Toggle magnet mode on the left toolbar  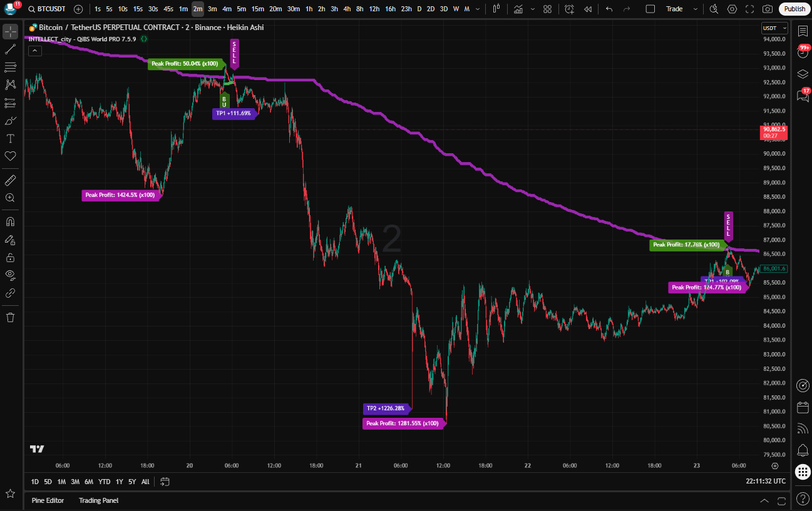(x=10, y=221)
